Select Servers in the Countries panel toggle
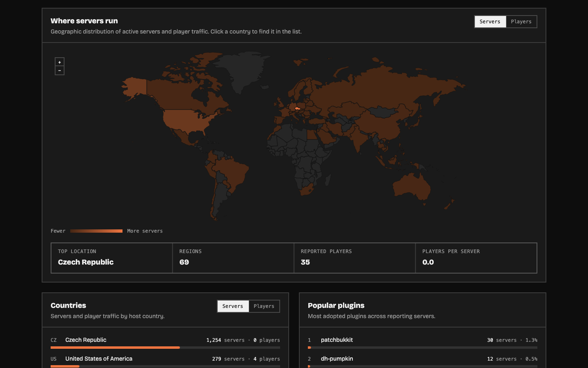 (233, 306)
